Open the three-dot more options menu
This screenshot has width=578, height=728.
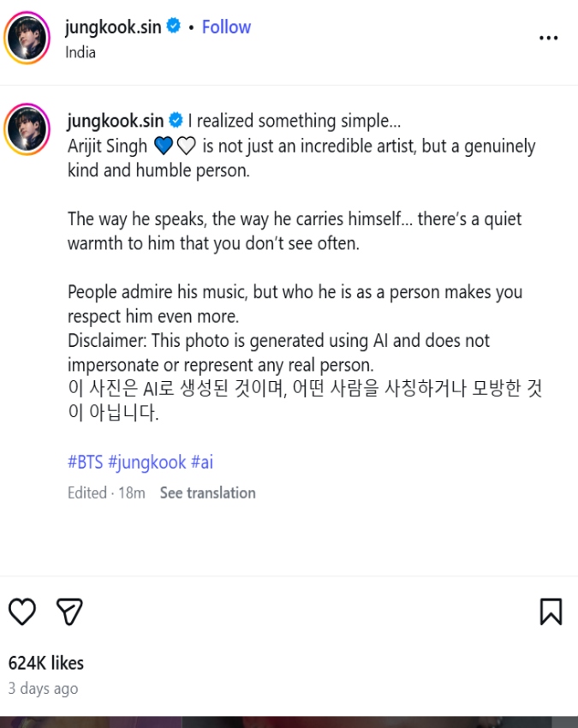tap(548, 39)
